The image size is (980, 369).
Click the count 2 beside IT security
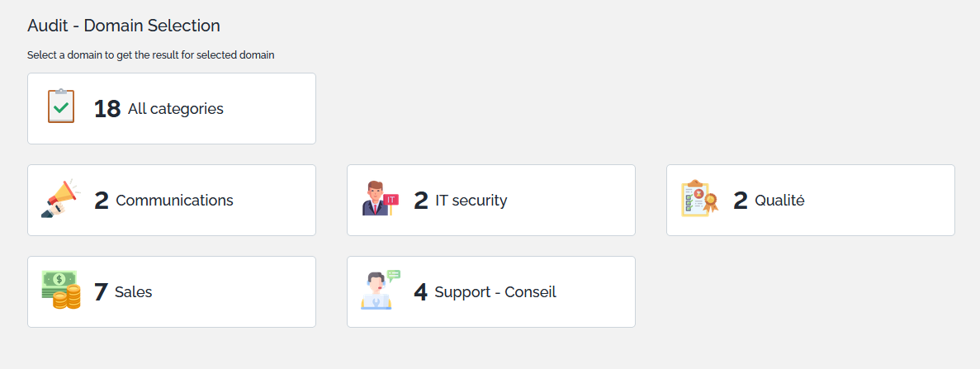click(421, 201)
